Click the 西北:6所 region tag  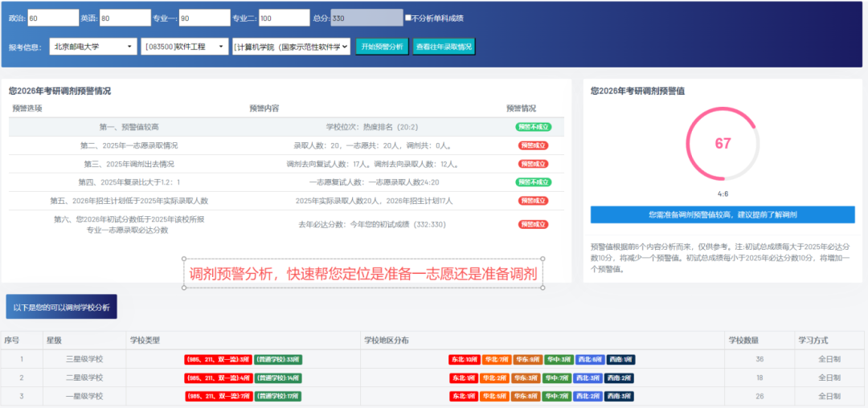pos(589,359)
